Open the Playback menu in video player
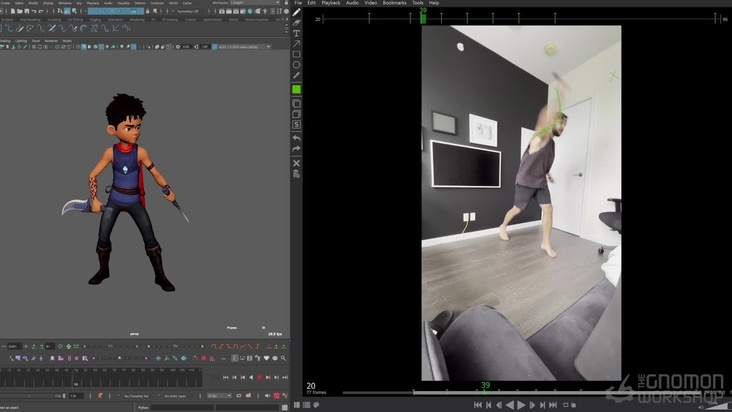 [x=330, y=3]
